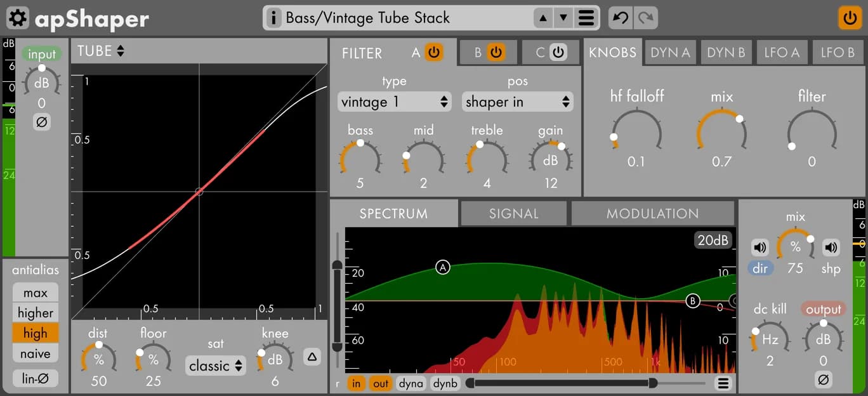Click the undo arrow icon
Viewport: 868px width, 396px height.
tap(621, 18)
